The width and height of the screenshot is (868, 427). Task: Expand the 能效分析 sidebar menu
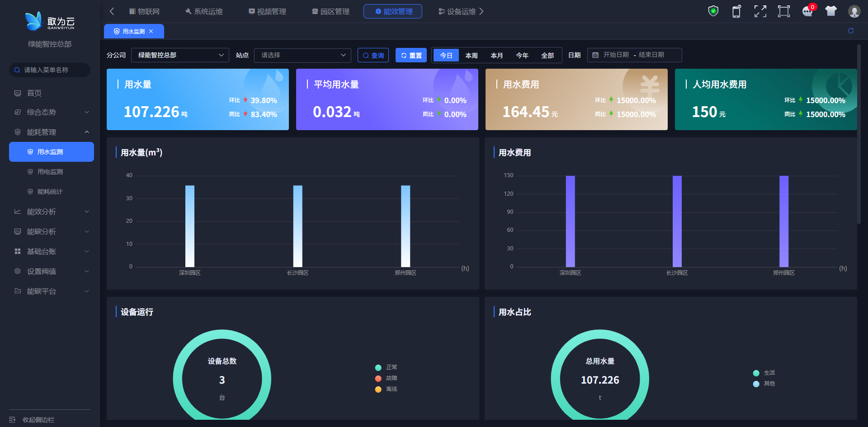click(x=52, y=211)
